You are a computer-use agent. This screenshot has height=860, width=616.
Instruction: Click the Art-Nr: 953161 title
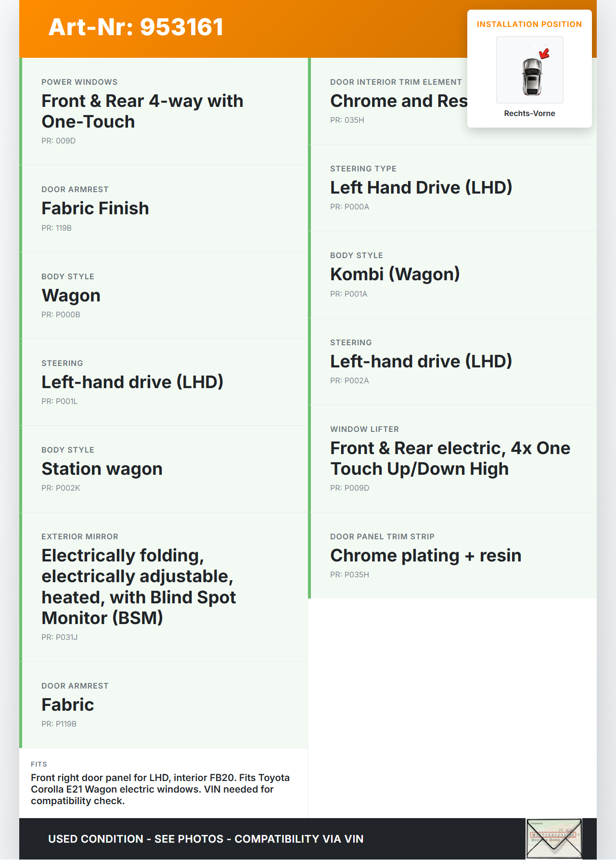click(x=136, y=27)
